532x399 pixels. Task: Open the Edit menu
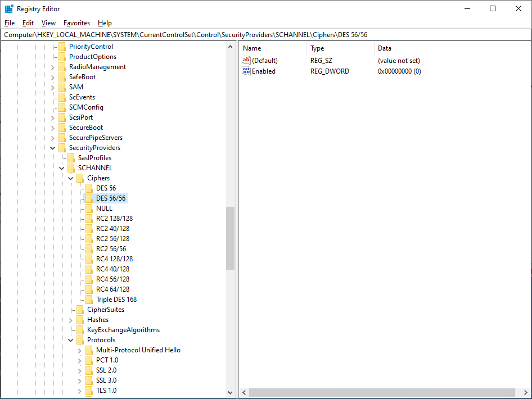pyautogui.click(x=28, y=23)
